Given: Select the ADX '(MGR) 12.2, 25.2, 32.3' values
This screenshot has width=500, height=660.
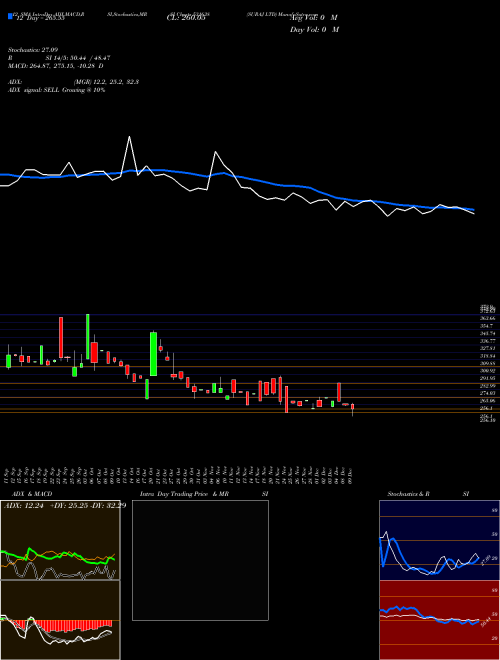Looking at the screenshot, I should [107, 82].
